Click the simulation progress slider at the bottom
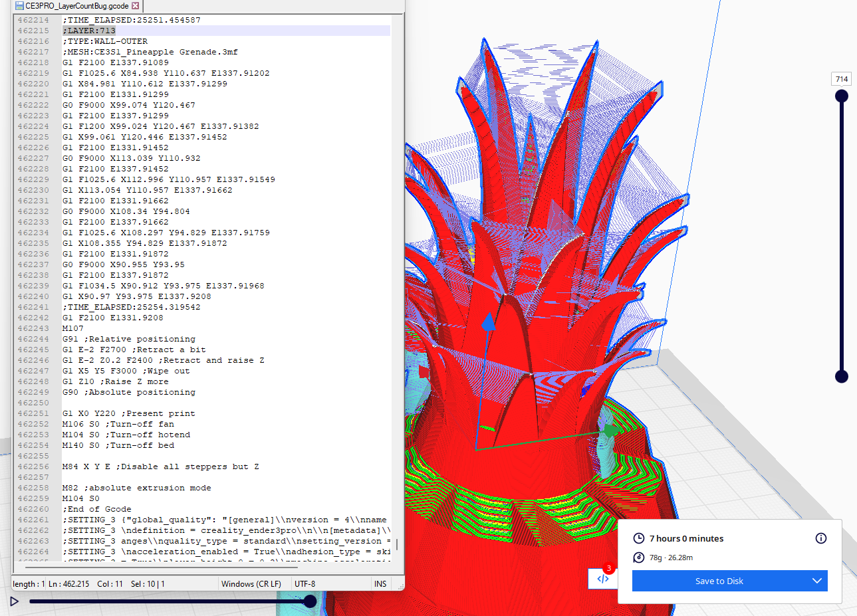Viewport: 857px width, 616px height. coord(309,601)
